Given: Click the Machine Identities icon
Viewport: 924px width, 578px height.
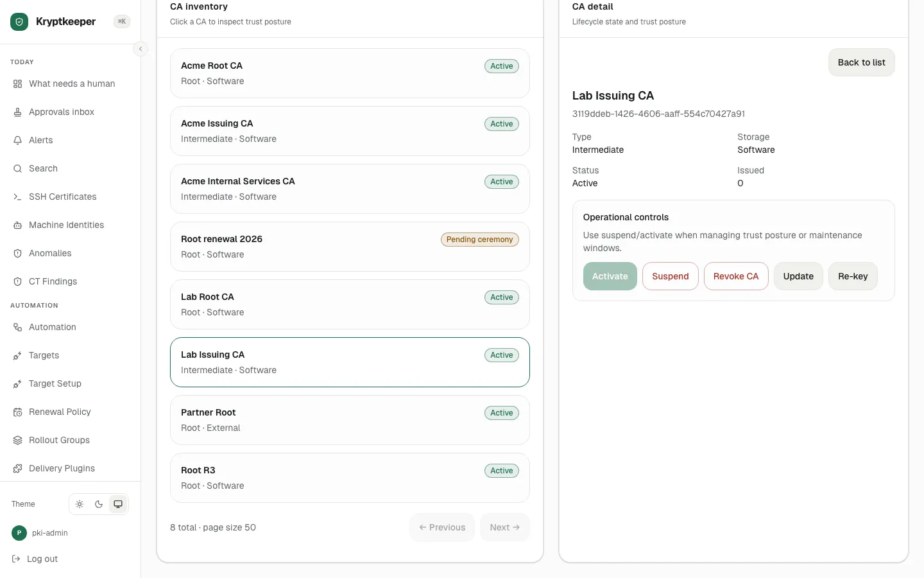Looking at the screenshot, I should [17, 225].
